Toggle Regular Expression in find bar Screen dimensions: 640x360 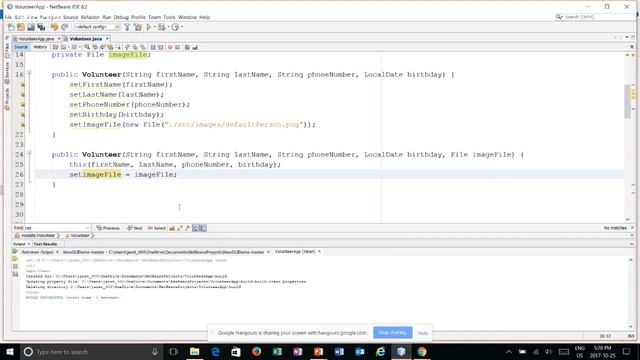point(187,228)
